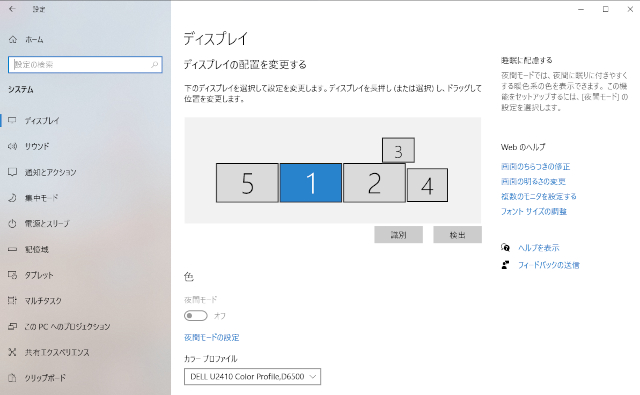Minimize the settings window

(581, 9)
